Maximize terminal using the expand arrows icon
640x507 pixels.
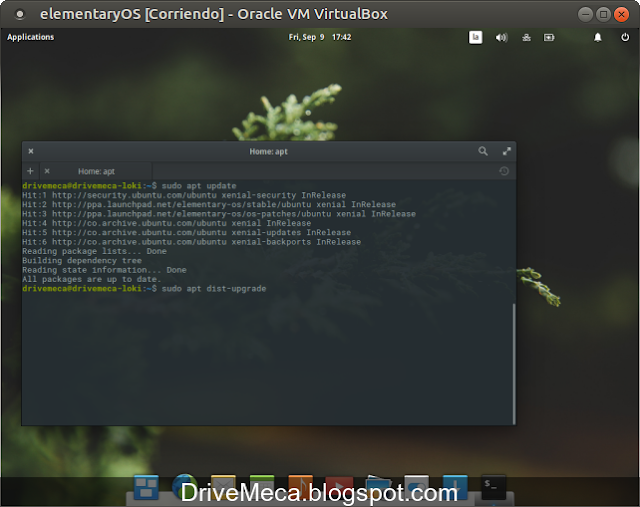click(507, 151)
